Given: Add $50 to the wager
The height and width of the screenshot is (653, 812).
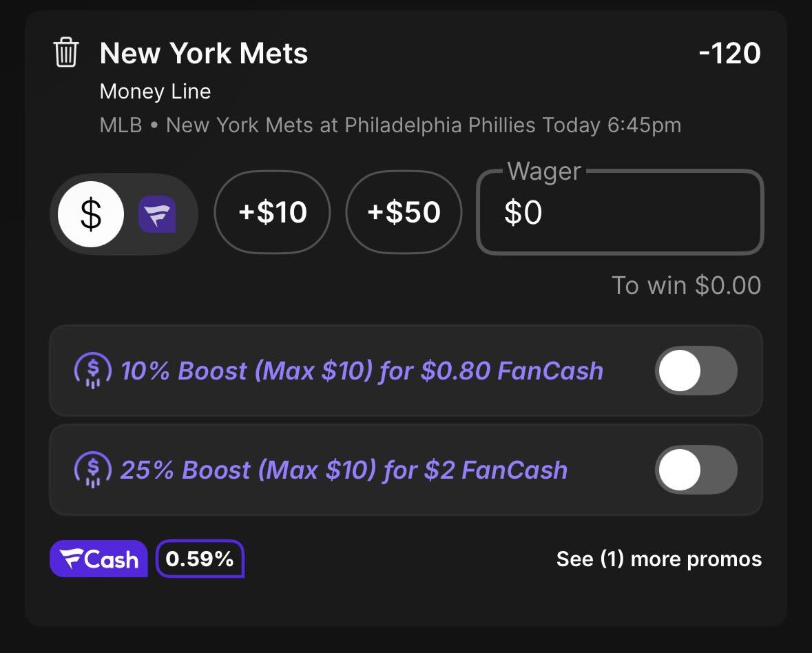Looking at the screenshot, I should click(x=404, y=212).
